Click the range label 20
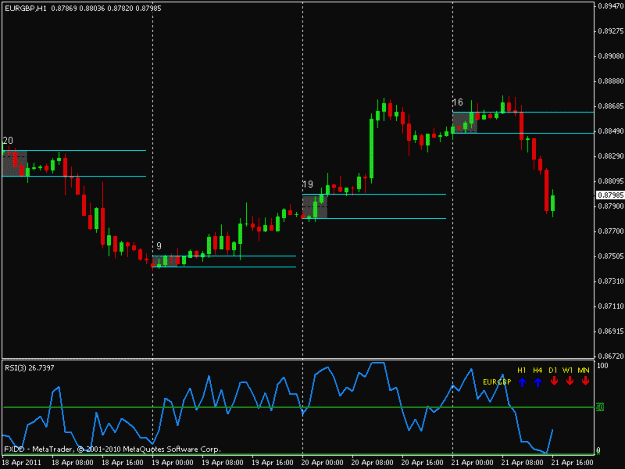This screenshot has width=625, height=469. pyautogui.click(x=8, y=141)
